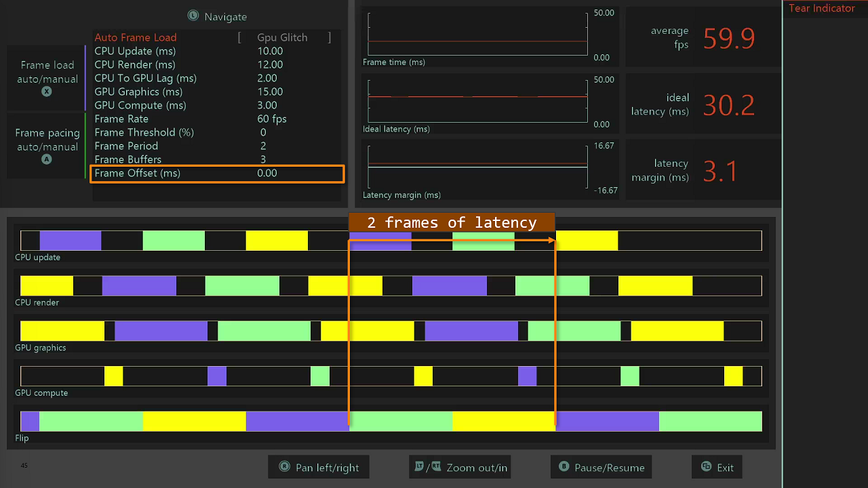Select the highlighted Frame Offset (ms) field
The height and width of the screenshot is (488, 868).
tap(218, 174)
